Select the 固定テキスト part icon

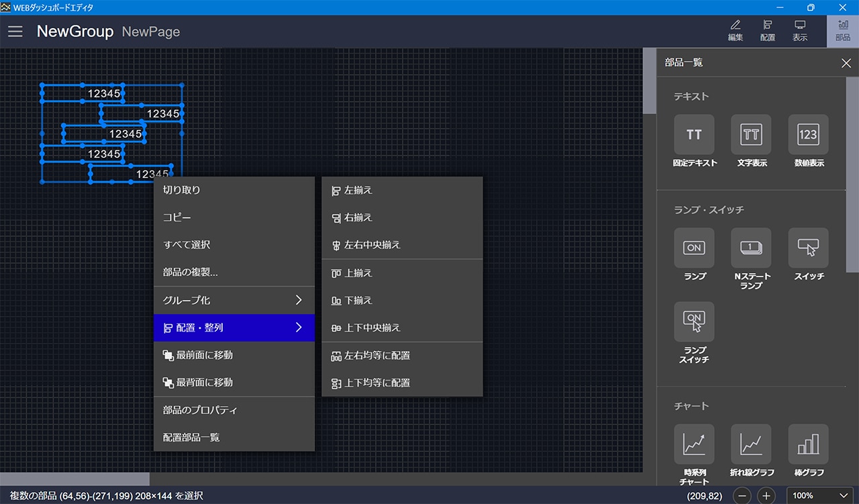click(x=694, y=135)
